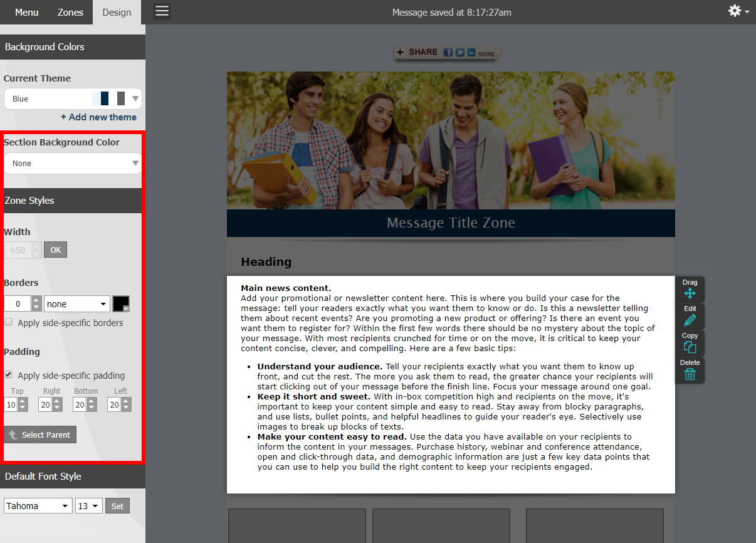Open the settings gear menu
Image resolution: width=756 pixels, height=543 pixels.
[x=738, y=11]
